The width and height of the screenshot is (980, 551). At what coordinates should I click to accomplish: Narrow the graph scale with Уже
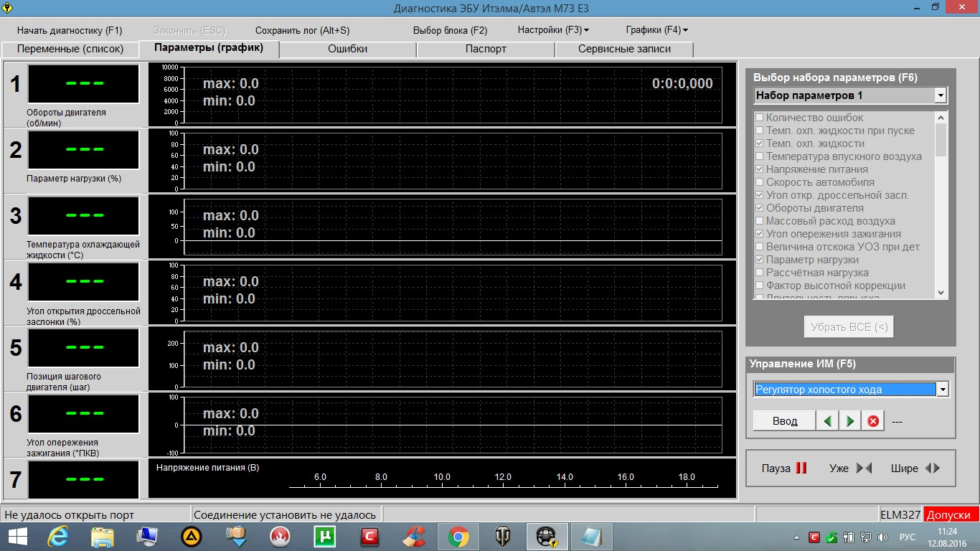(x=850, y=468)
